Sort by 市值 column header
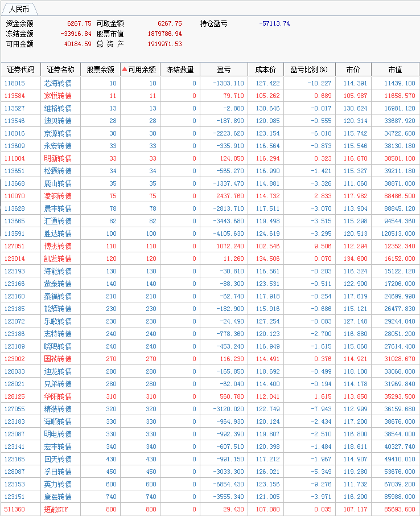Image resolution: width=420 pixels, height=516 pixels. pyautogui.click(x=395, y=69)
